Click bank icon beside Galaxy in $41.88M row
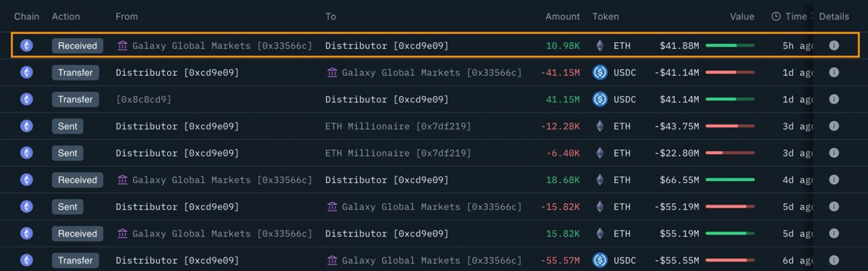This screenshot has width=868, height=271. click(122, 46)
